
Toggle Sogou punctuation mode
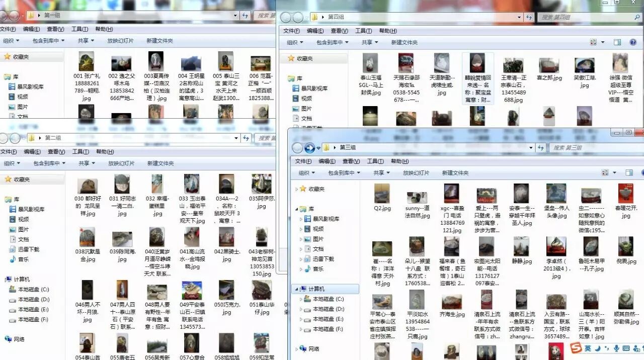(x=607, y=348)
